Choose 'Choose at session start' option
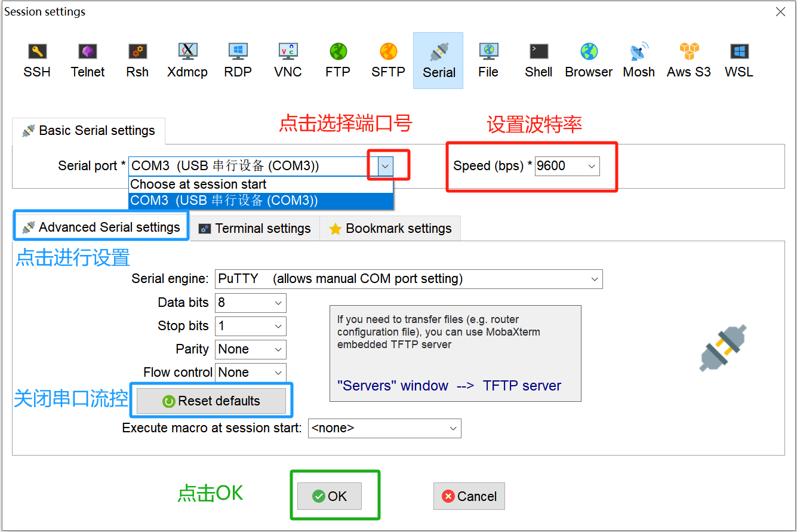The width and height of the screenshot is (797, 532). click(261, 184)
